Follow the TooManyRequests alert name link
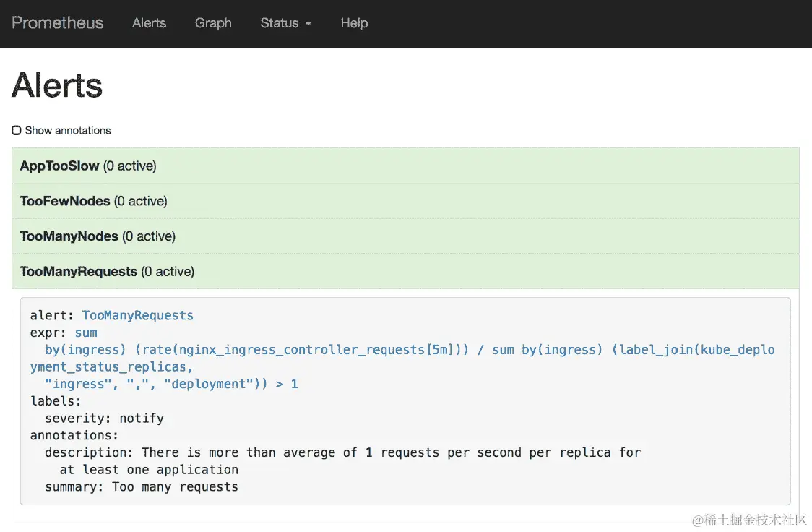Image resolution: width=812 pixels, height=532 pixels. click(x=137, y=315)
